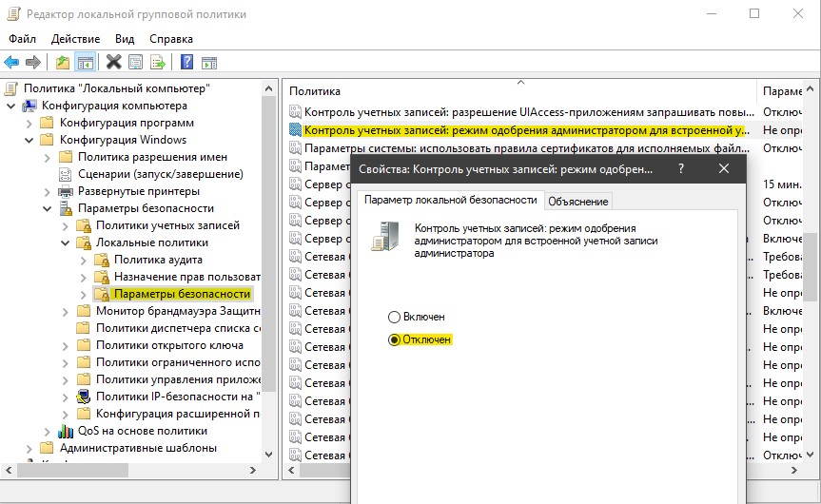
Task: Click the Административные шаблоны folder icon
Action: [x=48, y=448]
